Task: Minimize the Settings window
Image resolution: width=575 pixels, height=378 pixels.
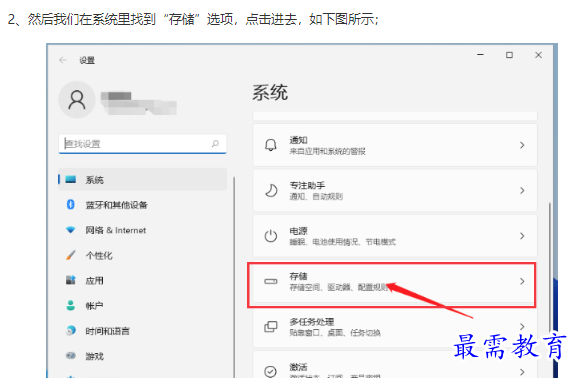Action: 480,55
